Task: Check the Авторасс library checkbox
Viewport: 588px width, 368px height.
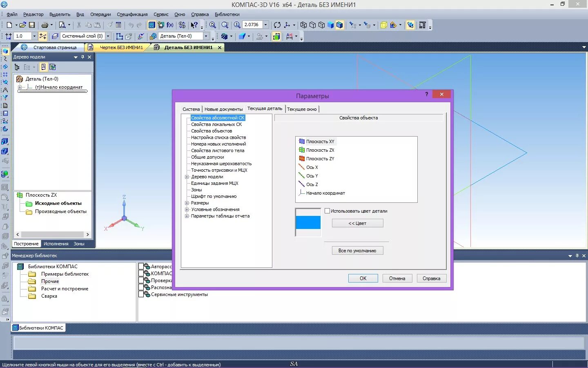Action: pyautogui.click(x=141, y=266)
